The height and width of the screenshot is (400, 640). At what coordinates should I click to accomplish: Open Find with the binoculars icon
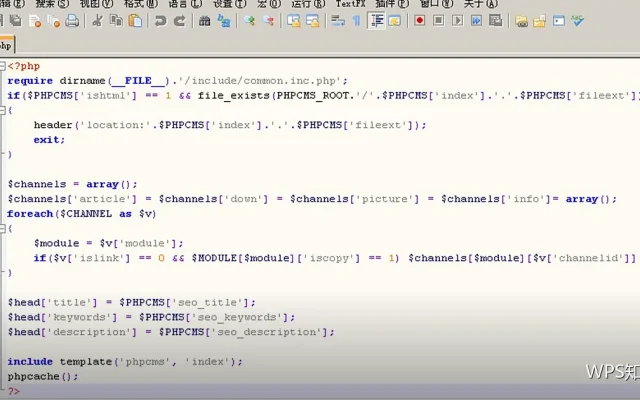click(204, 20)
